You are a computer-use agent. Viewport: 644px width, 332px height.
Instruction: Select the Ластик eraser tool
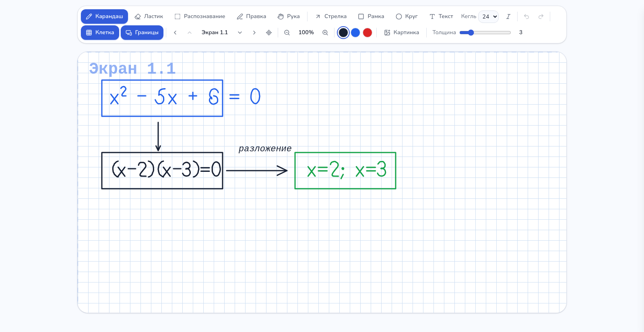[x=149, y=16]
